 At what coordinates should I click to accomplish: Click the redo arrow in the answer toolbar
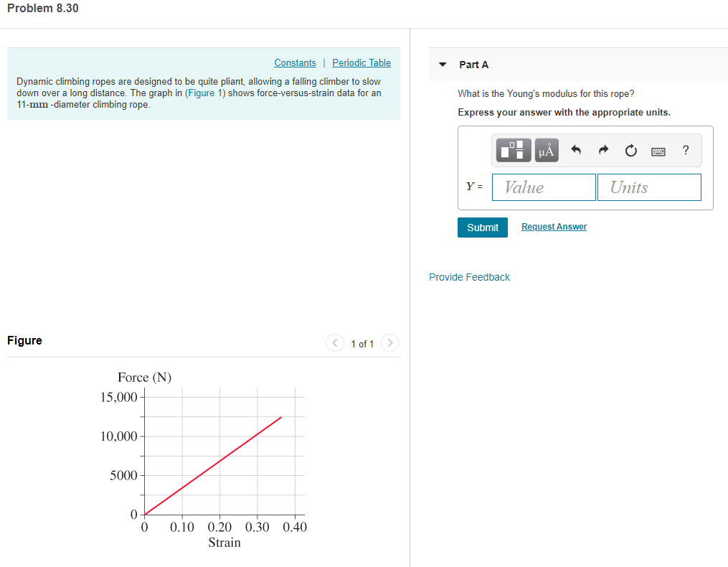pos(603,150)
